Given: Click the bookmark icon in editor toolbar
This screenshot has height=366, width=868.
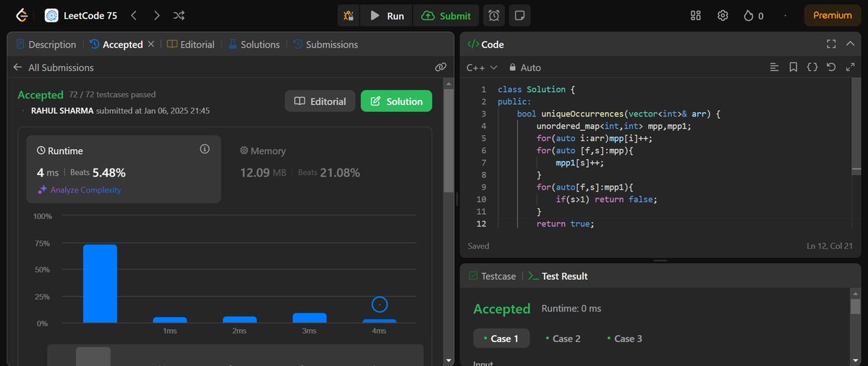Looking at the screenshot, I should coord(793,67).
